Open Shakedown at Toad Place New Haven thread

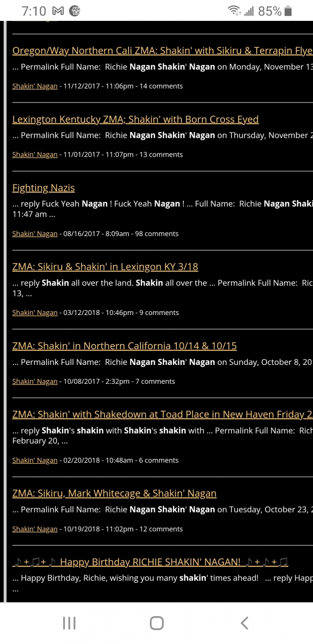(162, 414)
